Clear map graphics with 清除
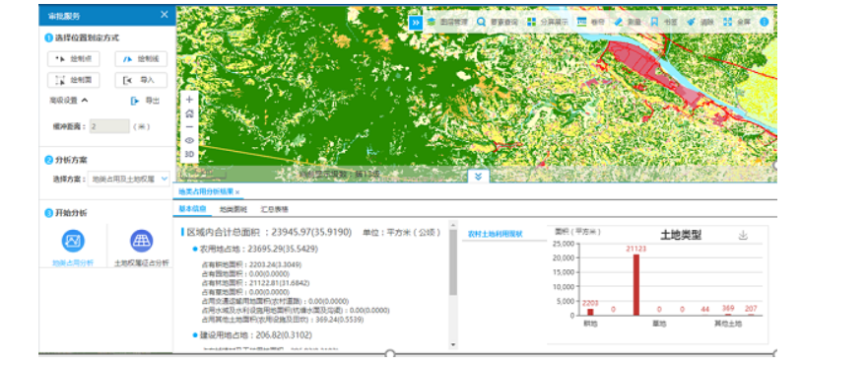Viewport: 868px width, 366px height. coord(701,22)
